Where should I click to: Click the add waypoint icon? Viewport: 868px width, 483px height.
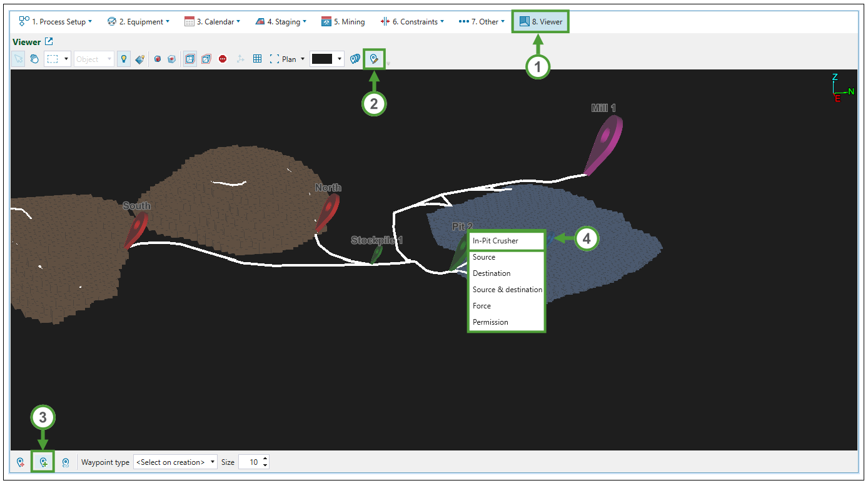click(x=43, y=462)
